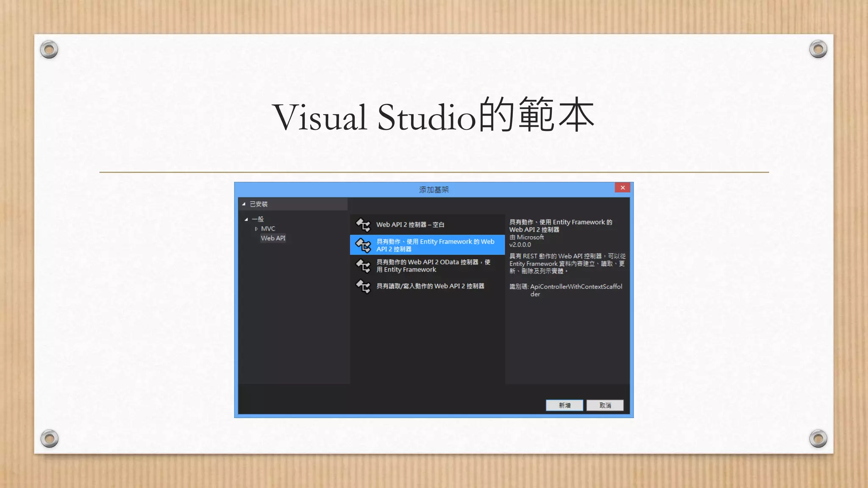Click the ApiControllerWithContextScaffolder identifier text
The height and width of the screenshot is (488, 868).
coord(576,287)
